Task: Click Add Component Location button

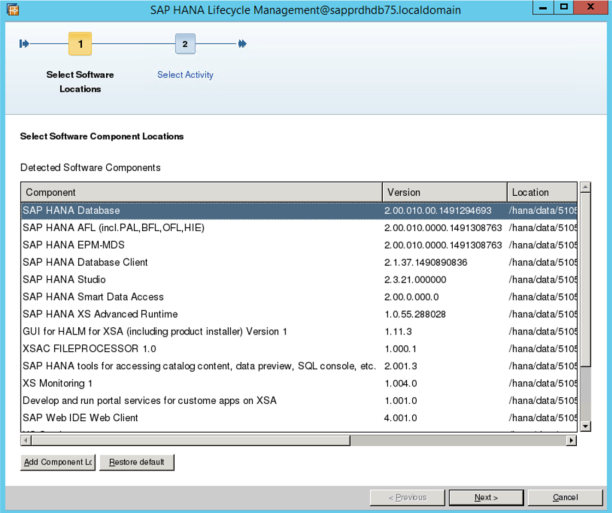Action: [58, 462]
